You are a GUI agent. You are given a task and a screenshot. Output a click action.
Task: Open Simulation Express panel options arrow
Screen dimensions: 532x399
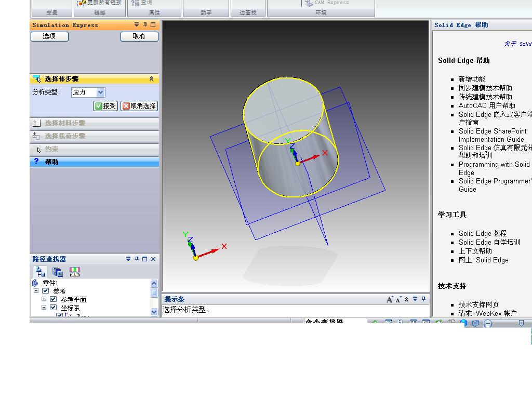[137, 25]
